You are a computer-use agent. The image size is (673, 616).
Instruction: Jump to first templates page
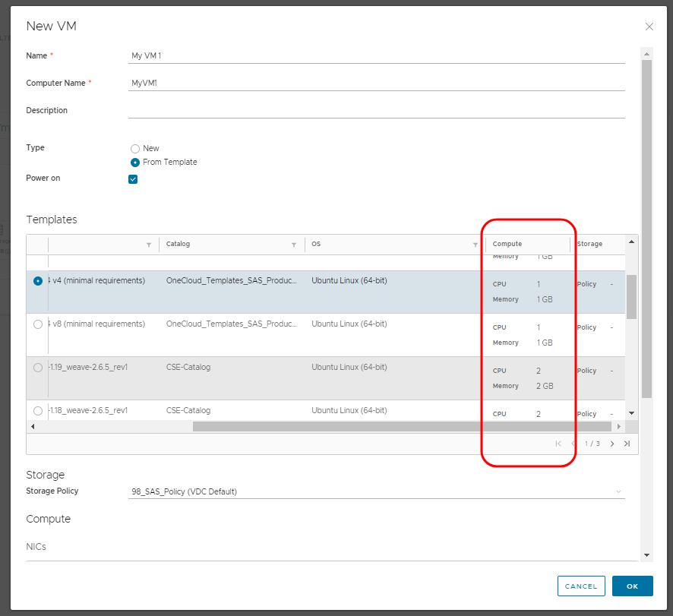(558, 444)
